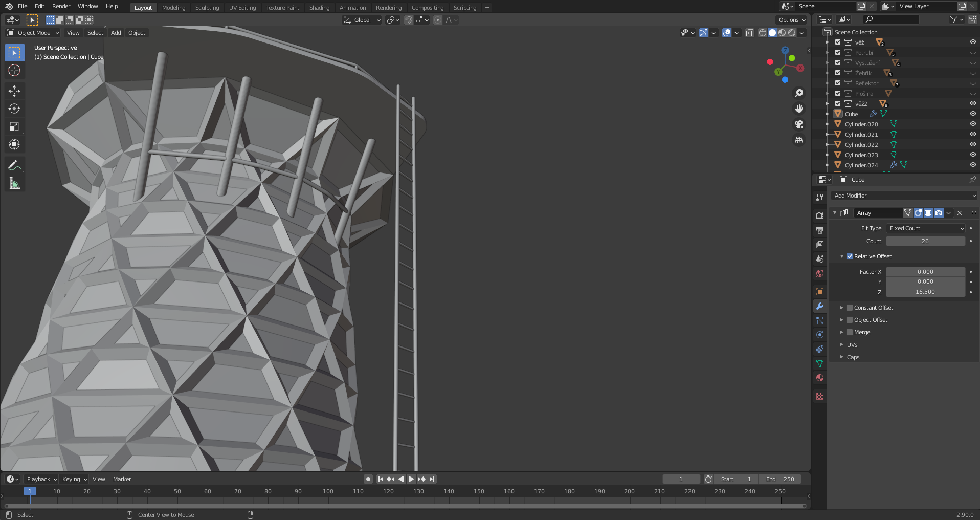This screenshot has height=520, width=980.
Task: Select the Move tool in the toolbar
Action: coord(14,91)
